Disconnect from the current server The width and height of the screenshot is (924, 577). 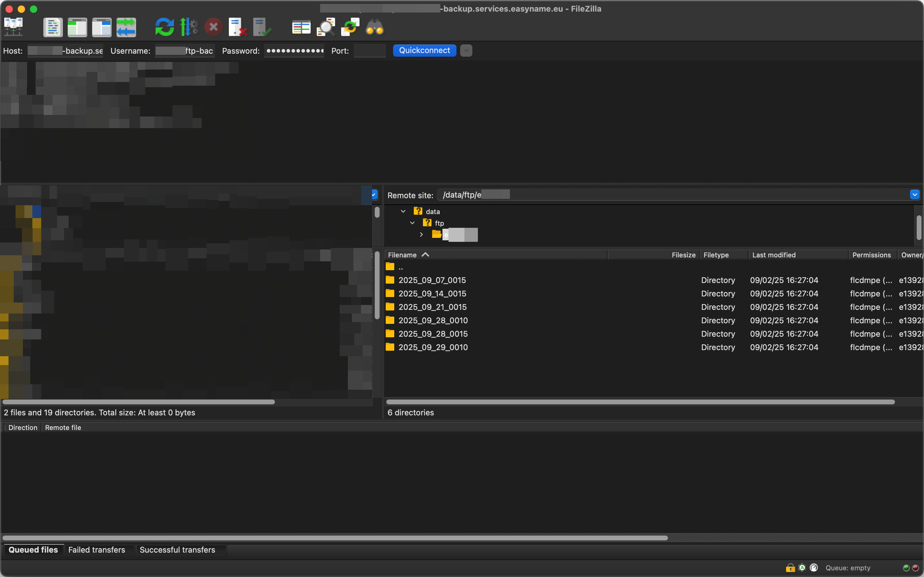tap(237, 27)
